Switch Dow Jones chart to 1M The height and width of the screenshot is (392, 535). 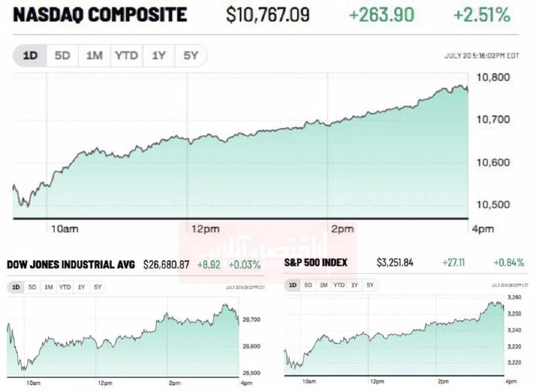point(49,287)
